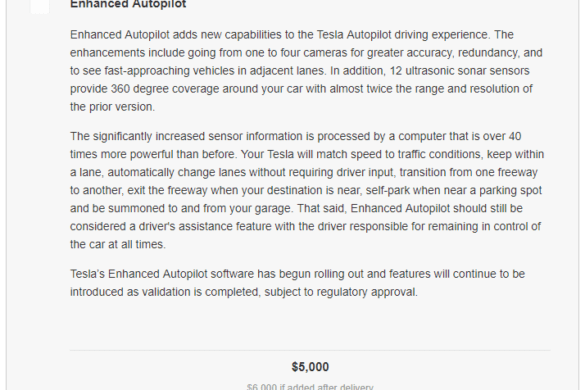Click the horizontal divider above the price
The image size is (585, 390).
tap(310, 350)
